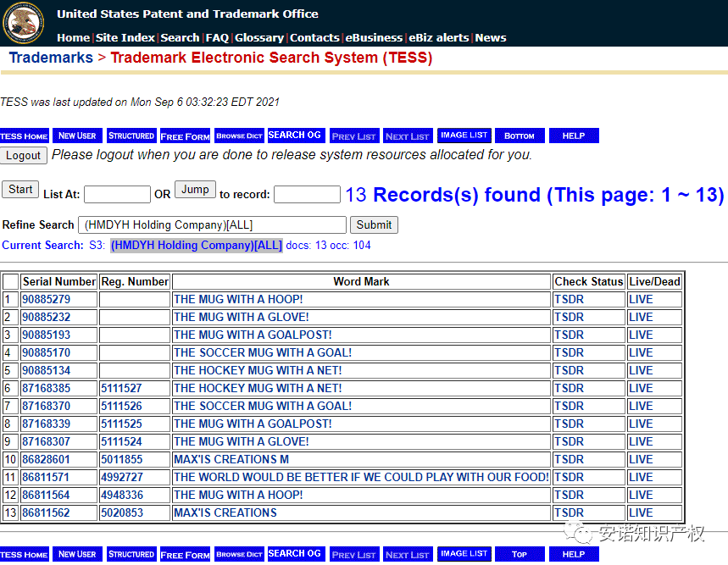Image resolution: width=728 pixels, height=565 pixels.
Task: Open serial number 87168385
Action: click(x=46, y=388)
